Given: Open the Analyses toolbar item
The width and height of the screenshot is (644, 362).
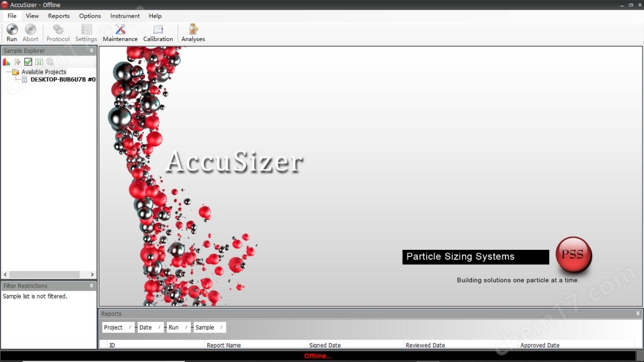Looking at the screenshot, I should coord(193,33).
